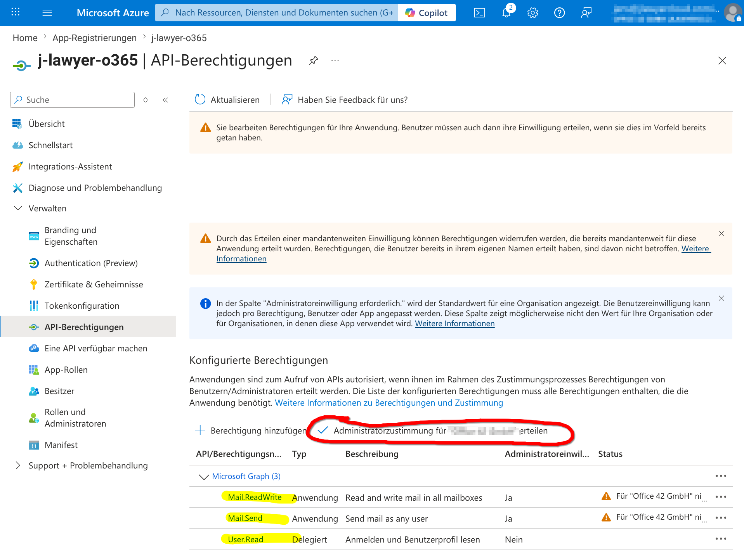This screenshot has height=560, width=744.
Task: Open the help question mark
Action: coord(559,13)
